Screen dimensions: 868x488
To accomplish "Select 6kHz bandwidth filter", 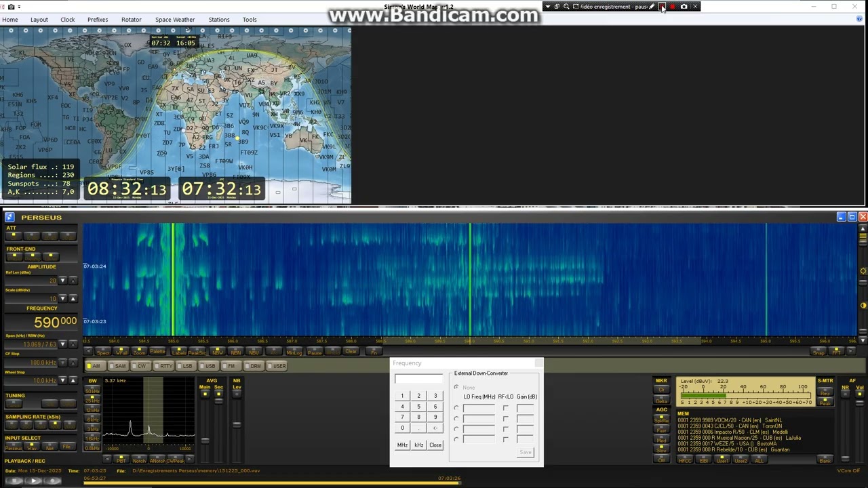I will [x=92, y=419].
